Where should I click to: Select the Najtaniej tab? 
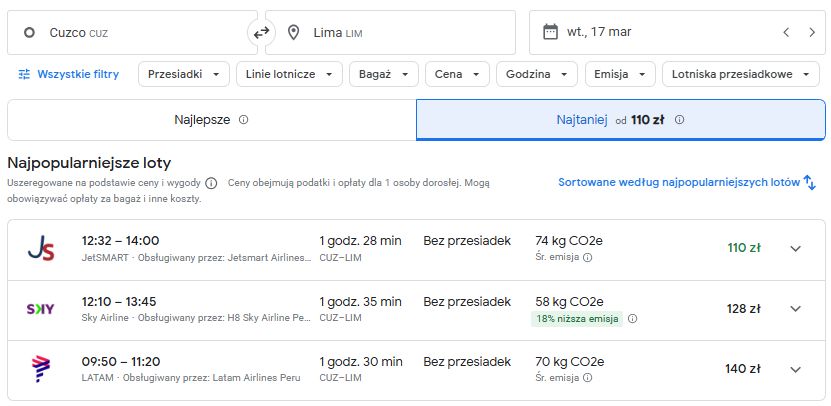pyautogui.click(x=621, y=120)
